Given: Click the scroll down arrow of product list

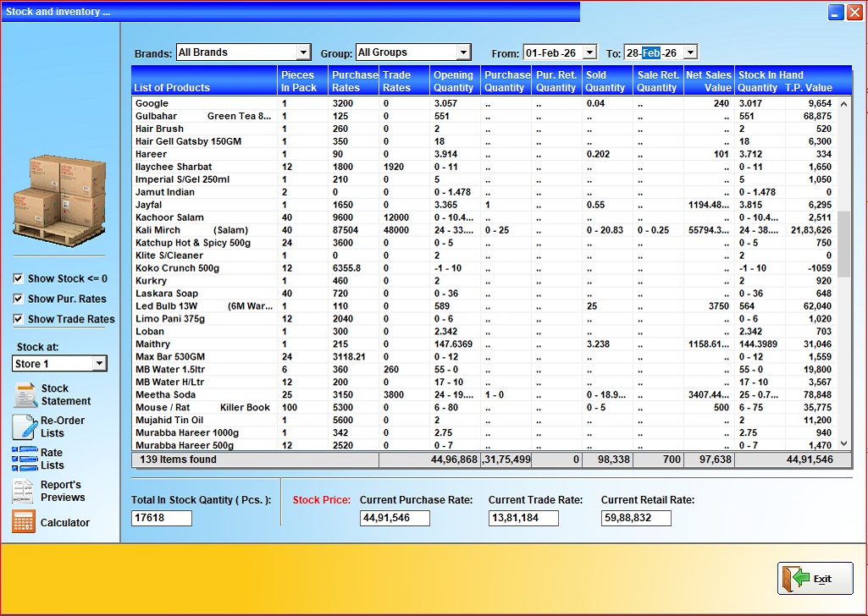Looking at the screenshot, I should [x=843, y=443].
